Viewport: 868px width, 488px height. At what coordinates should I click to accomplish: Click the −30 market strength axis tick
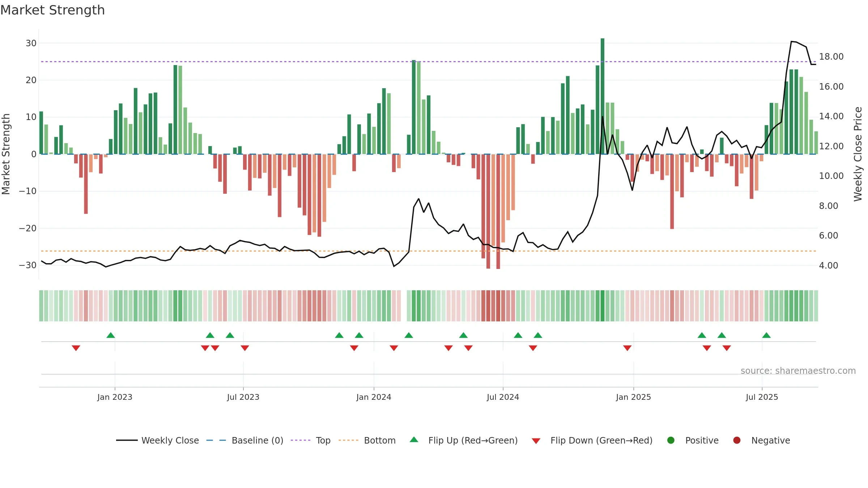(x=28, y=265)
